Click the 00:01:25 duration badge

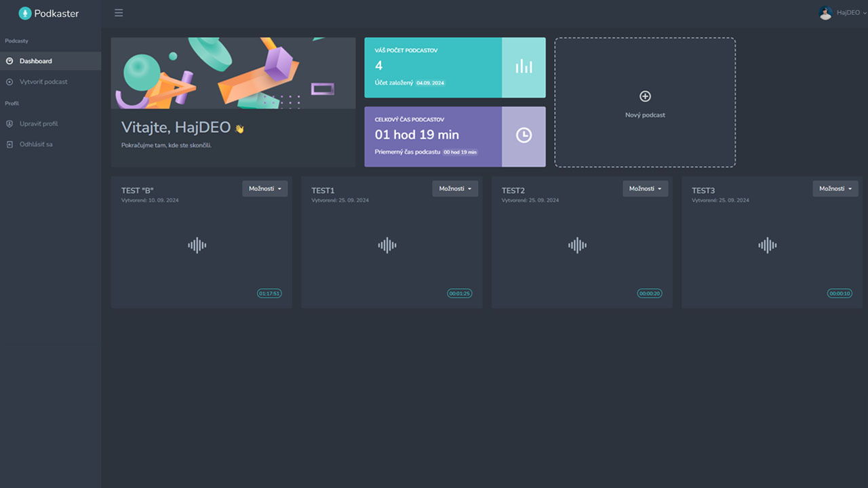459,293
